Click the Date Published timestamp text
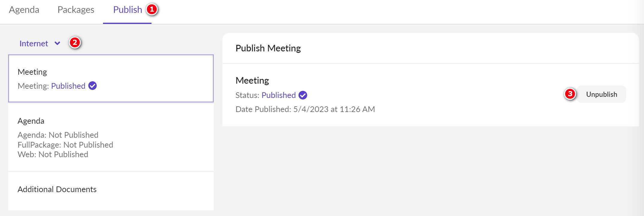Screen dimensions: 644x216 click(x=305, y=109)
